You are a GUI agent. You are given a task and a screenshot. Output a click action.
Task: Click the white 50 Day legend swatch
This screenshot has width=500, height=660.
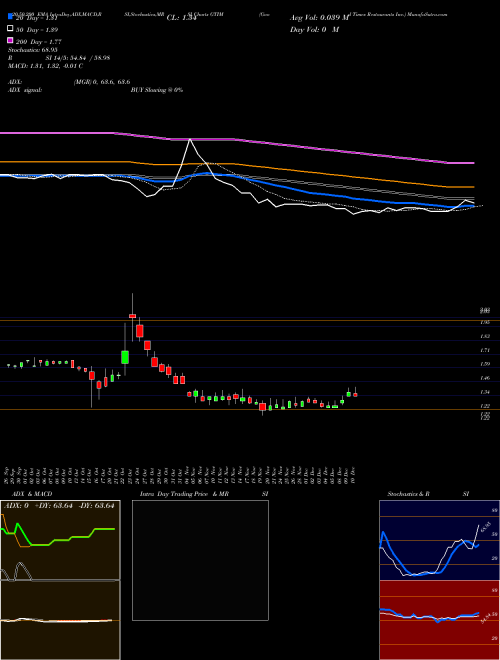pos(10,29)
